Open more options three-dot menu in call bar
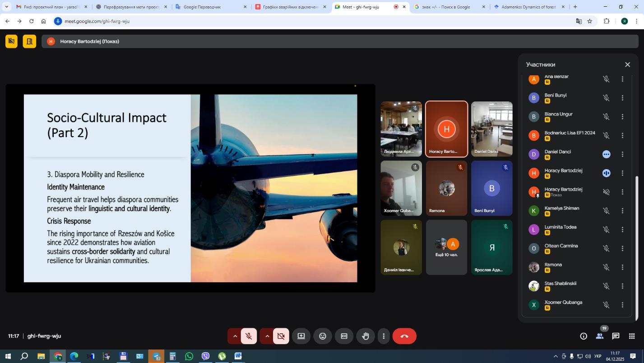 pyautogui.click(x=384, y=336)
